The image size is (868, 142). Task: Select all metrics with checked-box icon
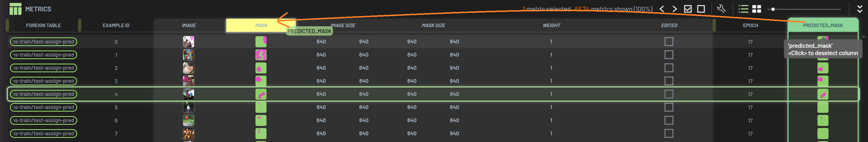coord(688,9)
